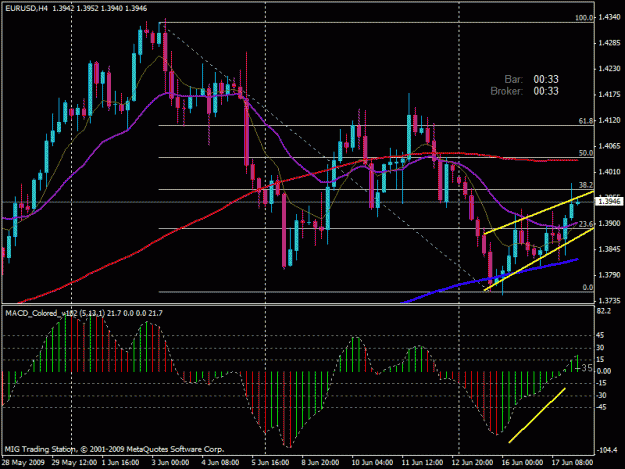Select the dashed Fibonacci diagonal line
This screenshot has height=469, width=625.
click(x=324, y=157)
